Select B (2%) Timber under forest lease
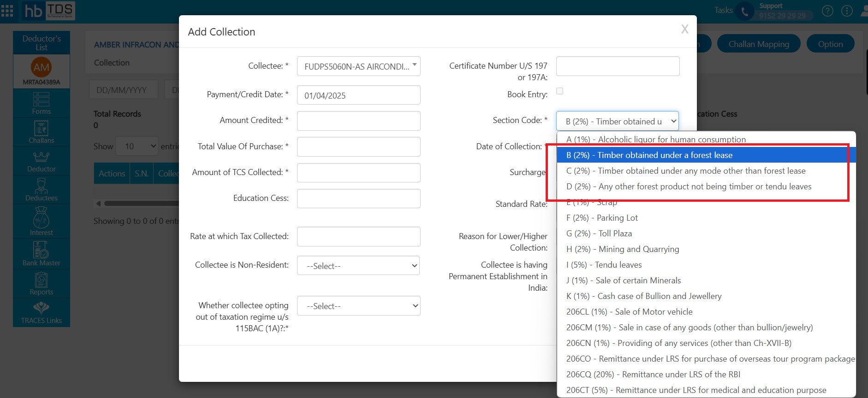Screen dimensions: 868x398 (706, 155)
